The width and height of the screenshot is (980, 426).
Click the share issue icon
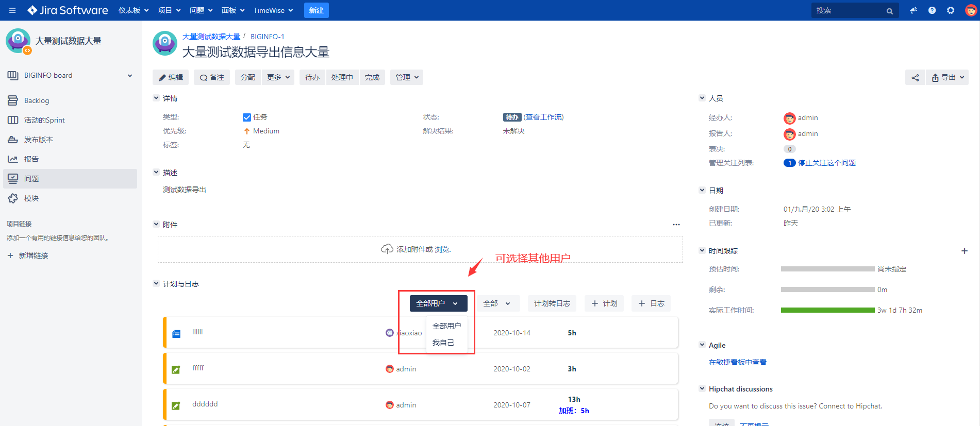click(x=915, y=78)
